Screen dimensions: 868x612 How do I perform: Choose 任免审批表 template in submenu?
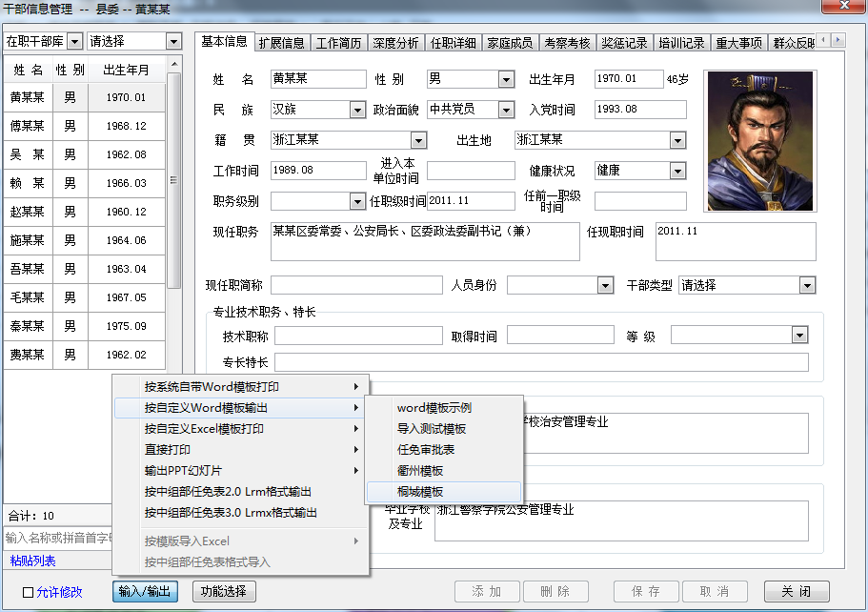click(426, 450)
